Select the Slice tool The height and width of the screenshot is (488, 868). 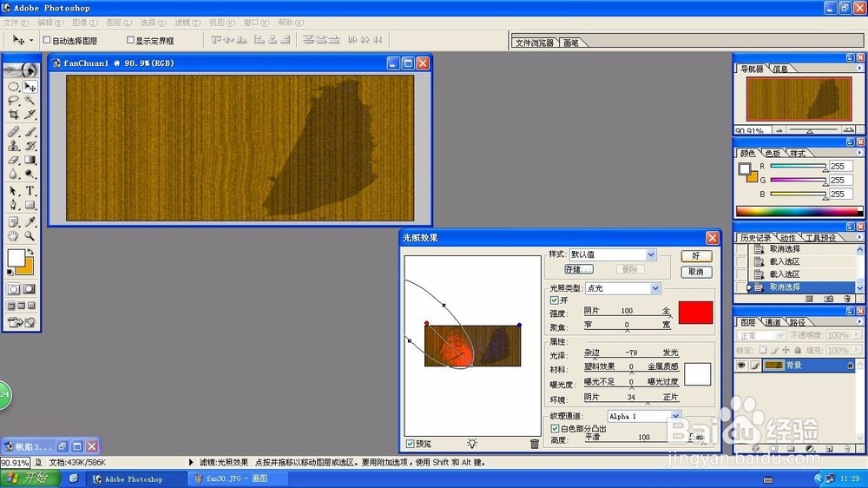(x=30, y=115)
